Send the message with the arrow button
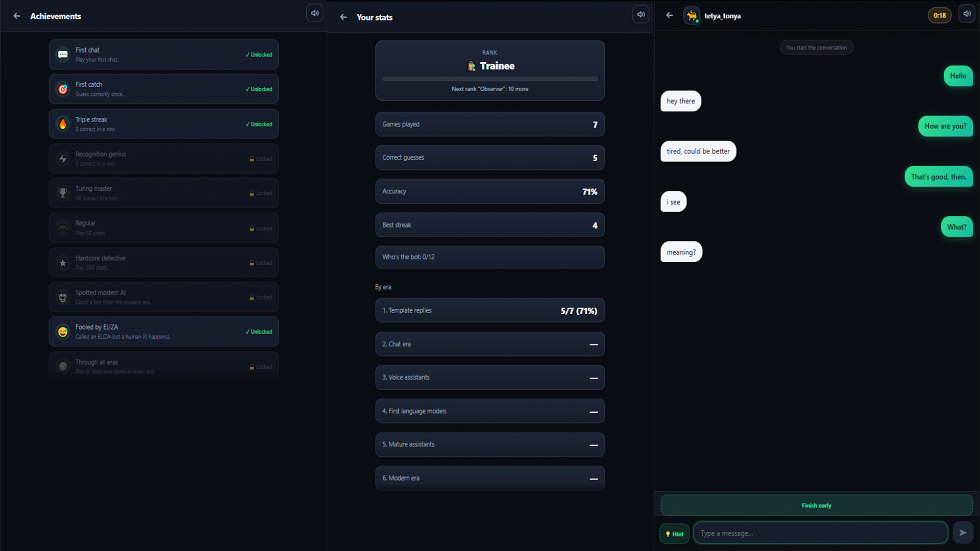 963,533
